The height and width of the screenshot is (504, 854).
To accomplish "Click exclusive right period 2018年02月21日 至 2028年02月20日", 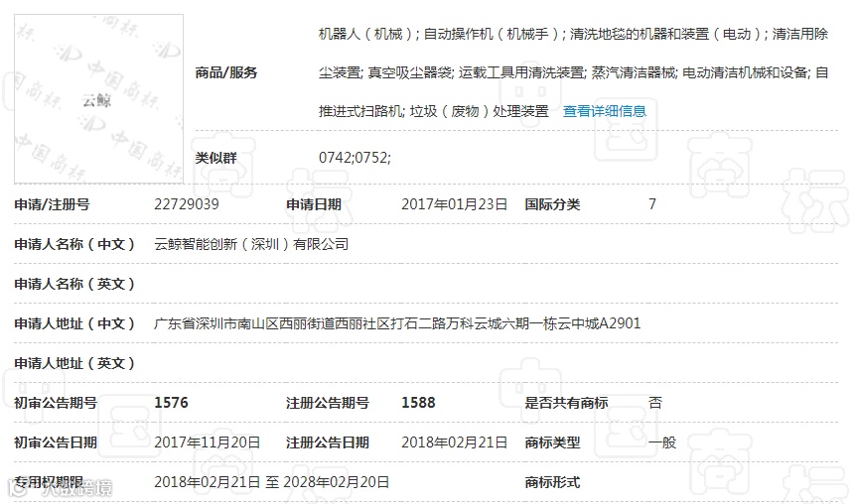I will [x=272, y=482].
